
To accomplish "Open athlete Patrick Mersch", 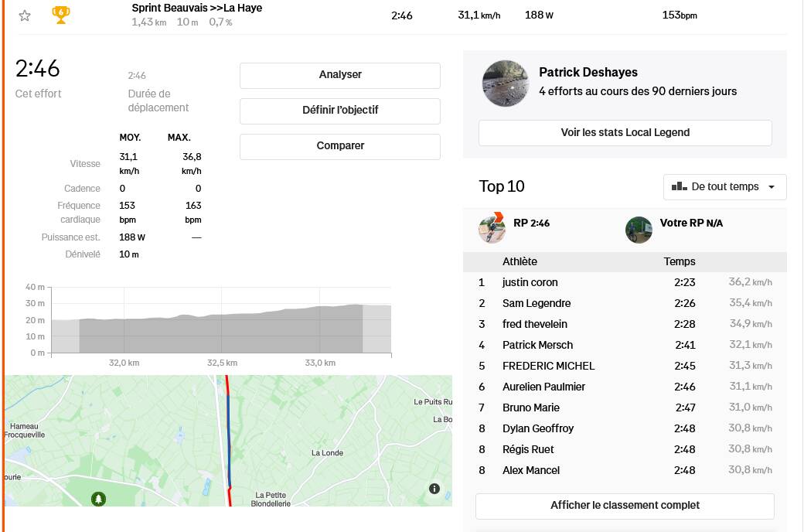I will (x=537, y=346).
